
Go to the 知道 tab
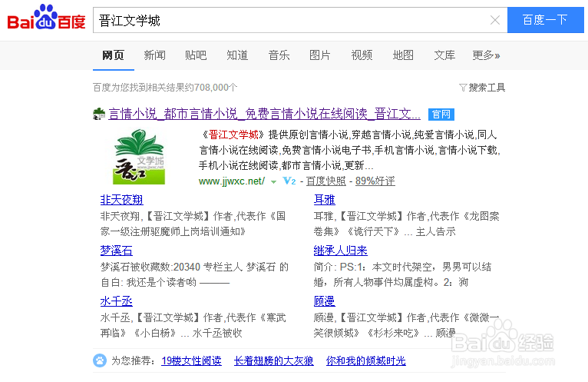(x=237, y=55)
